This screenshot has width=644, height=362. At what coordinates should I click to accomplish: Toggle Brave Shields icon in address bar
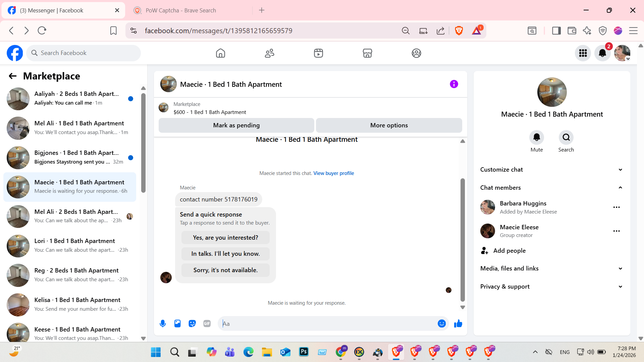point(459,31)
